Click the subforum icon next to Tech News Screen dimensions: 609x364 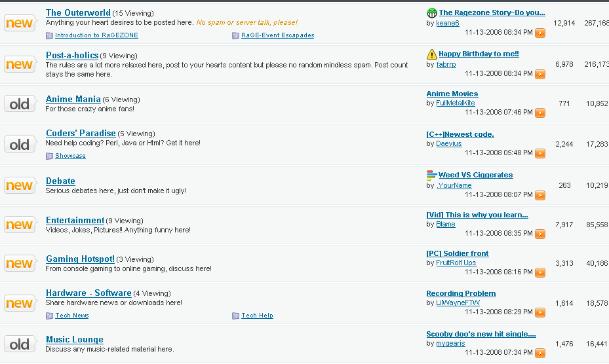point(50,316)
